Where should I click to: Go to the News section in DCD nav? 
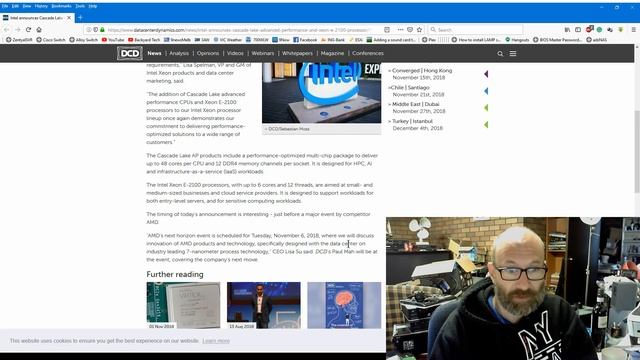[154, 53]
